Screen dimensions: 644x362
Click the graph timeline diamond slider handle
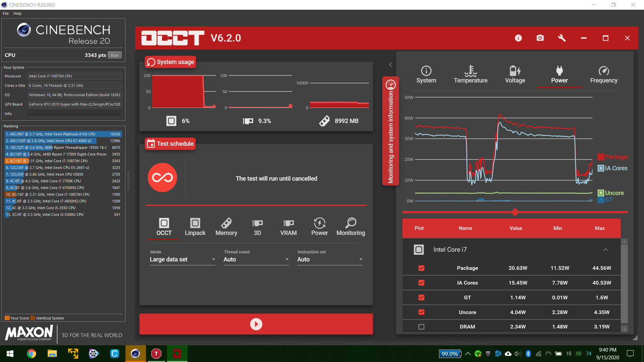[x=515, y=212]
